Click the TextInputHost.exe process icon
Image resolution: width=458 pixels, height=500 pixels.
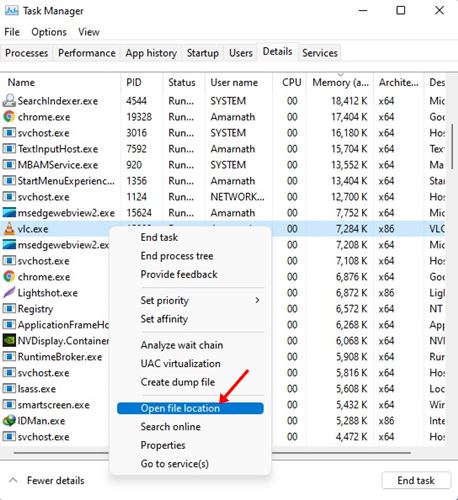9,149
